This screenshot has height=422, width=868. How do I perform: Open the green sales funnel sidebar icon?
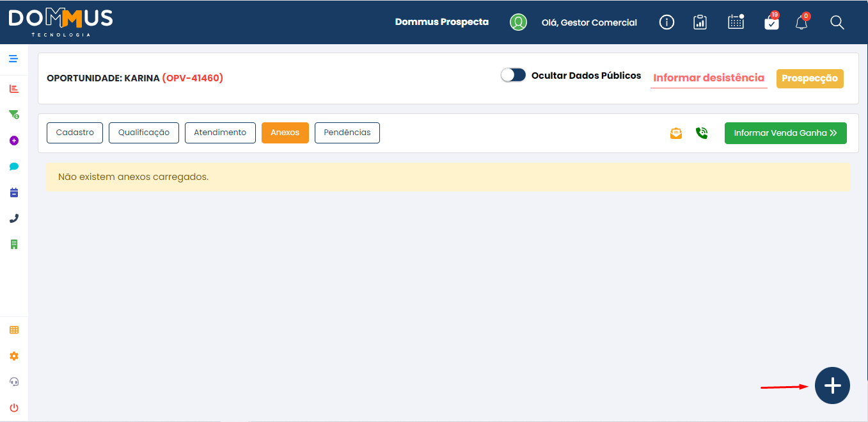pos(13,115)
